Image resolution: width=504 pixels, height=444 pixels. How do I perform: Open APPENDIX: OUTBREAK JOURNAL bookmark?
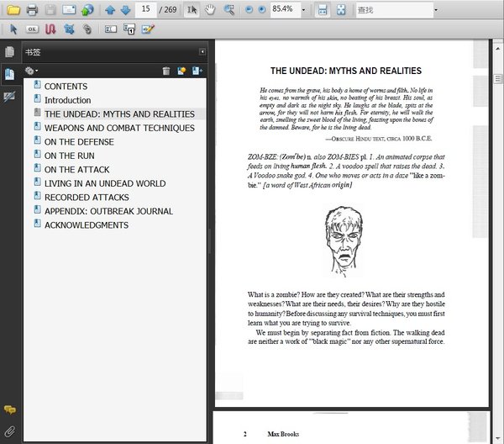[x=108, y=211]
